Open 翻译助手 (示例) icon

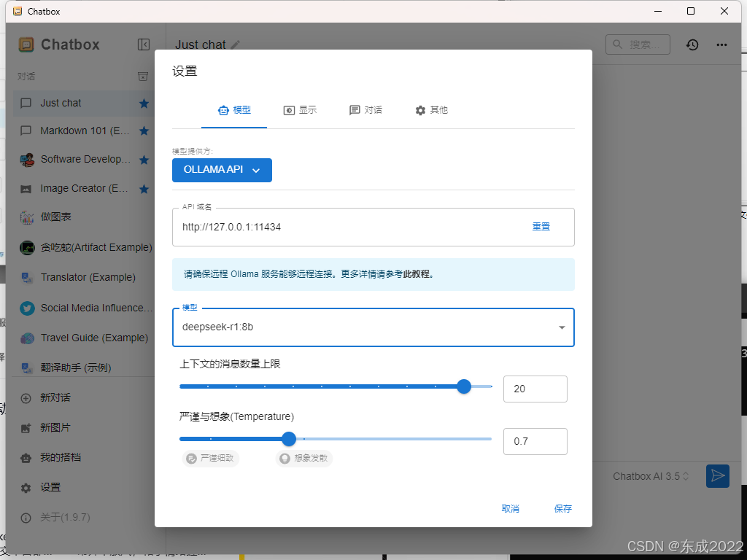pyautogui.click(x=27, y=367)
